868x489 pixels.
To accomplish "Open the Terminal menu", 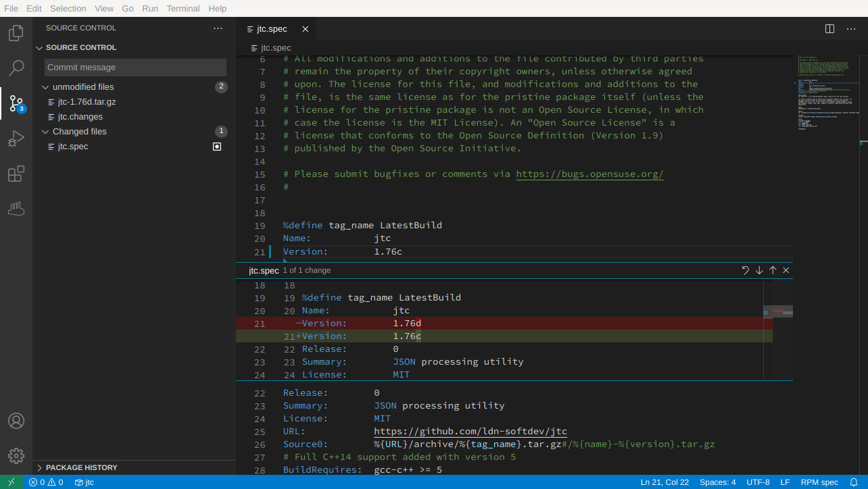I will click(183, 8).
